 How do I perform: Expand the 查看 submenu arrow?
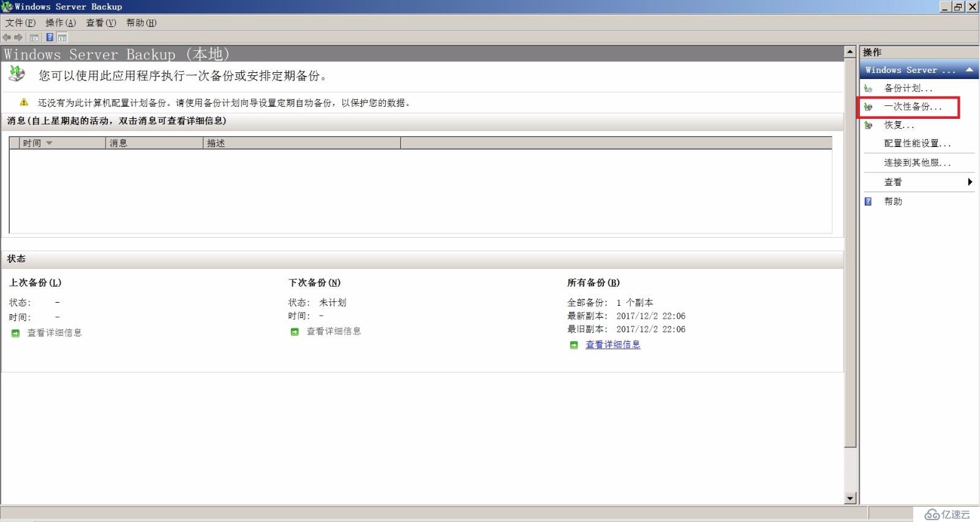pos(970,182)
